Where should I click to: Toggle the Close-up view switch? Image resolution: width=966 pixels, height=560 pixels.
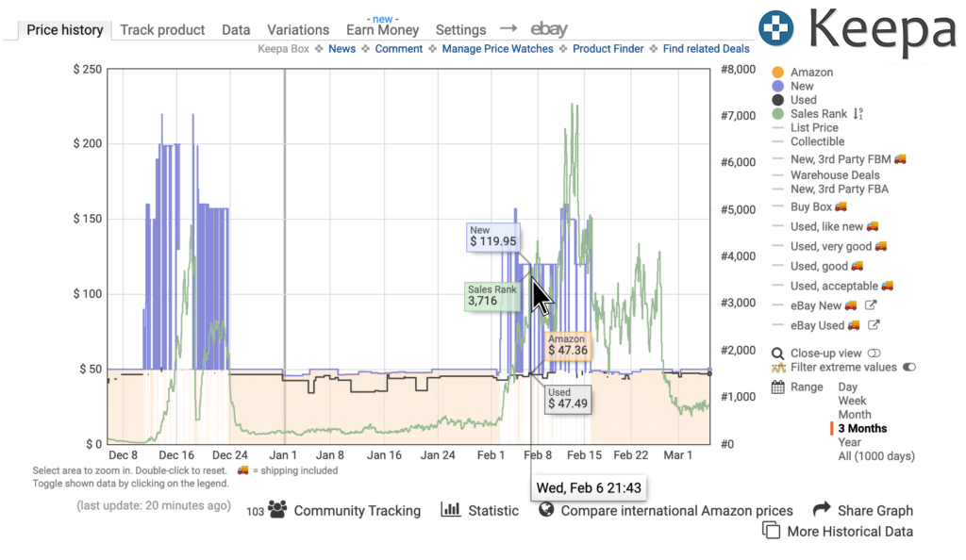tap(874, 354)
